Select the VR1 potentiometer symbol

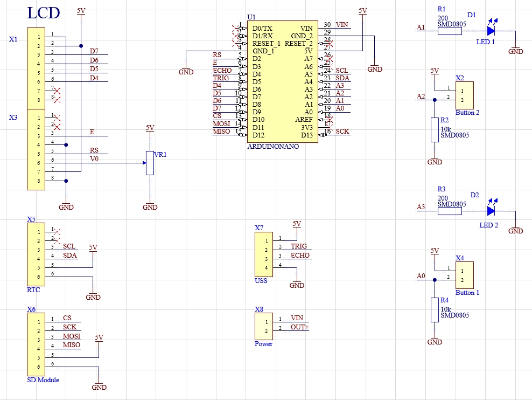[150, 163]
